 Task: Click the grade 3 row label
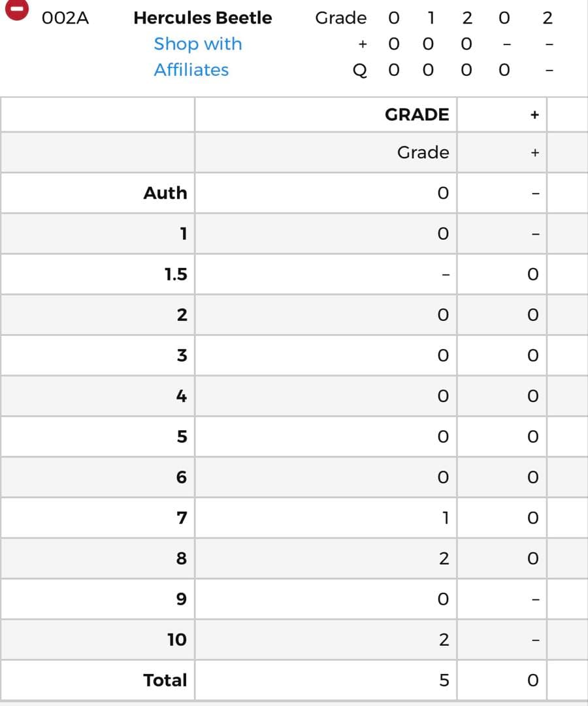(182, 355)
